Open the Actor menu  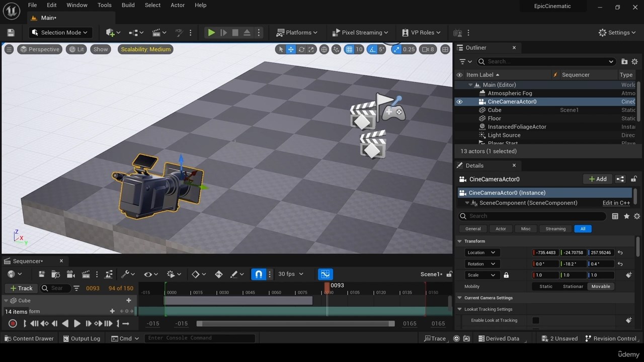point(178,5)
